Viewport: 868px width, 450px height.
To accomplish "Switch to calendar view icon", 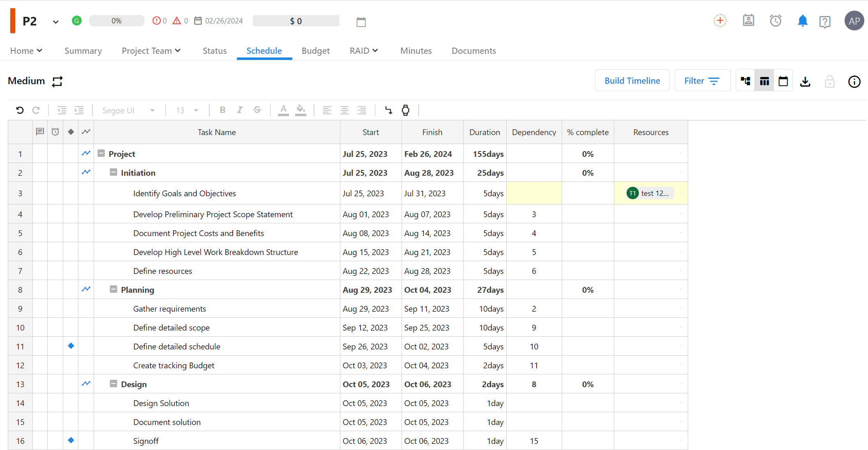I will click(783, 81).
